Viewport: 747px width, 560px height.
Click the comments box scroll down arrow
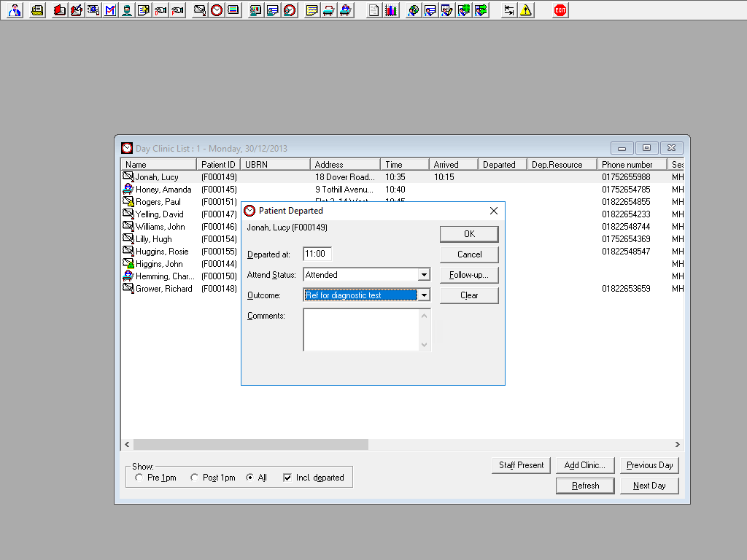point(424,345)
